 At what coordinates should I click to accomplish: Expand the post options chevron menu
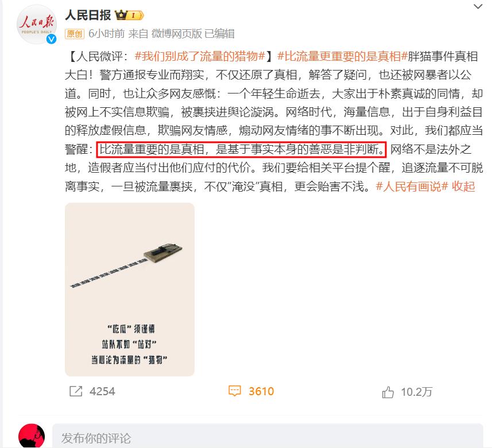coord(478,6)
